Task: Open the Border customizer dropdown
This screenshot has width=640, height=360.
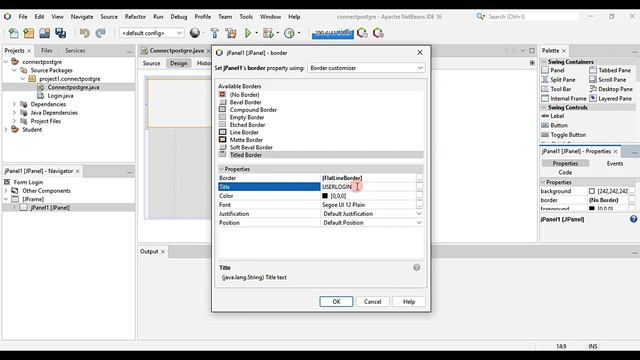Action: [366, 68]
